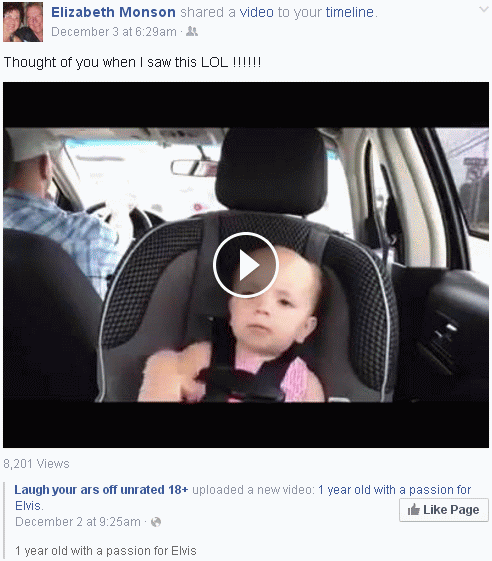Open the December 2 at 9:25am timestamp
The image size is (492, 561).
78,522
